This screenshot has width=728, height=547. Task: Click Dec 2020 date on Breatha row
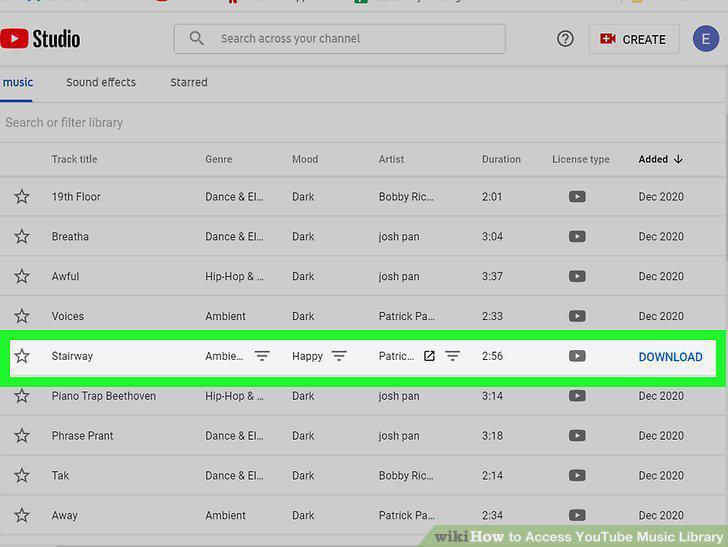[x=661, y=237]
